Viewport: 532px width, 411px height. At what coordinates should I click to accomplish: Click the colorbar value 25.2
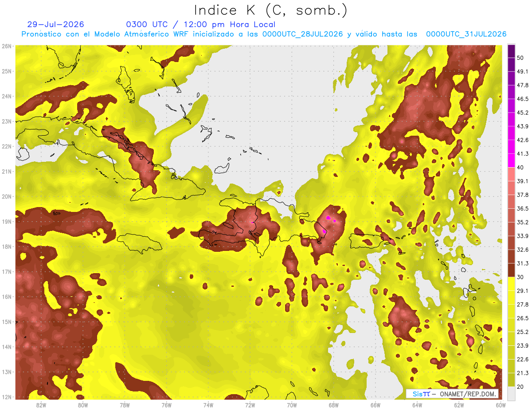522,332
